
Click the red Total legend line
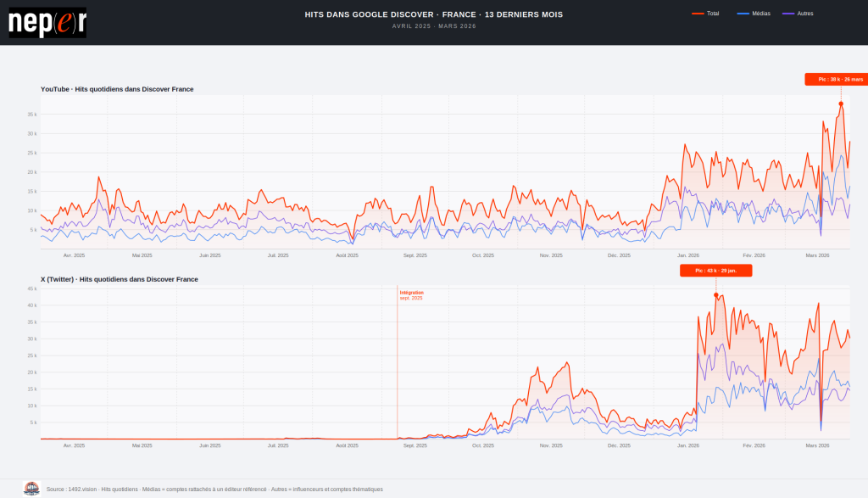coord(698,14)
